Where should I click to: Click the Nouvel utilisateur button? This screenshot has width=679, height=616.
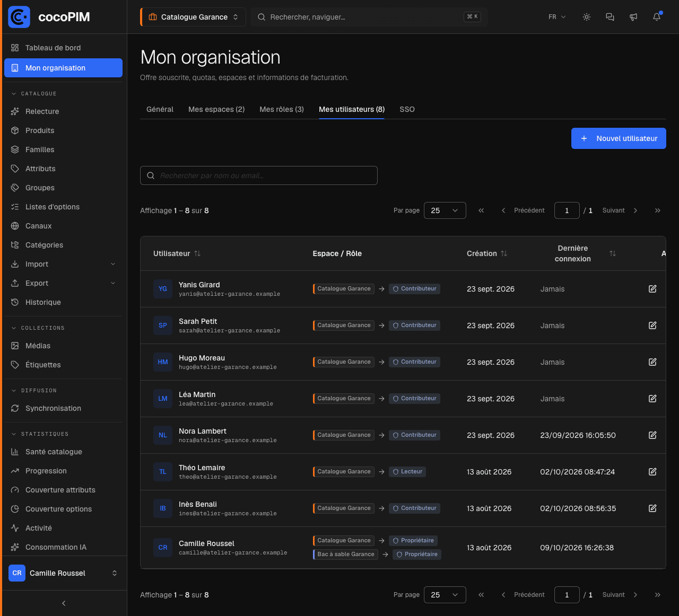point(619,138)
